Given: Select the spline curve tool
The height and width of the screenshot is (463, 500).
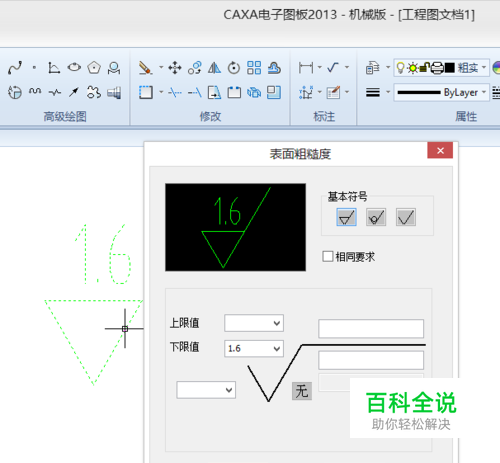Looking at the screenshot, I should pos(15,68).
